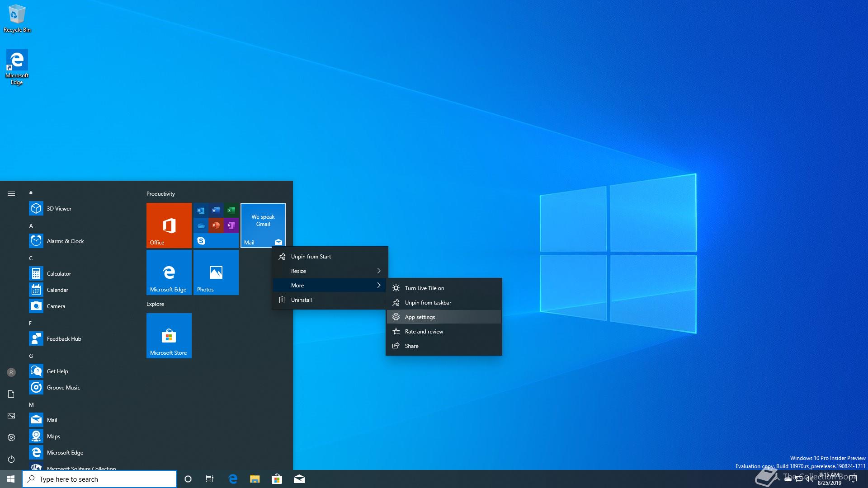Expand the Resize submenu

pyautogui.click(x=330, y=271)
